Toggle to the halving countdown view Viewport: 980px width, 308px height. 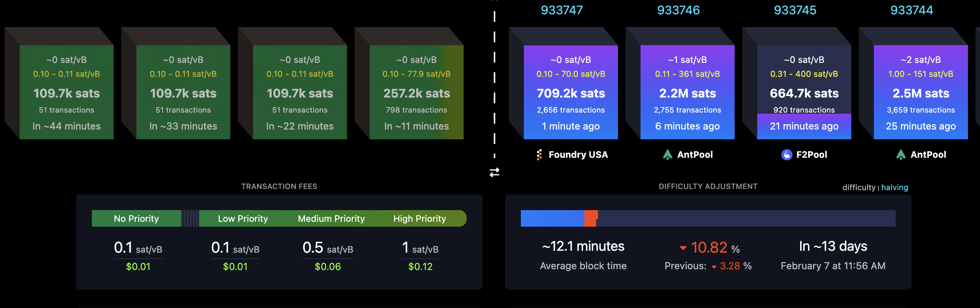[x=895, y=187]
